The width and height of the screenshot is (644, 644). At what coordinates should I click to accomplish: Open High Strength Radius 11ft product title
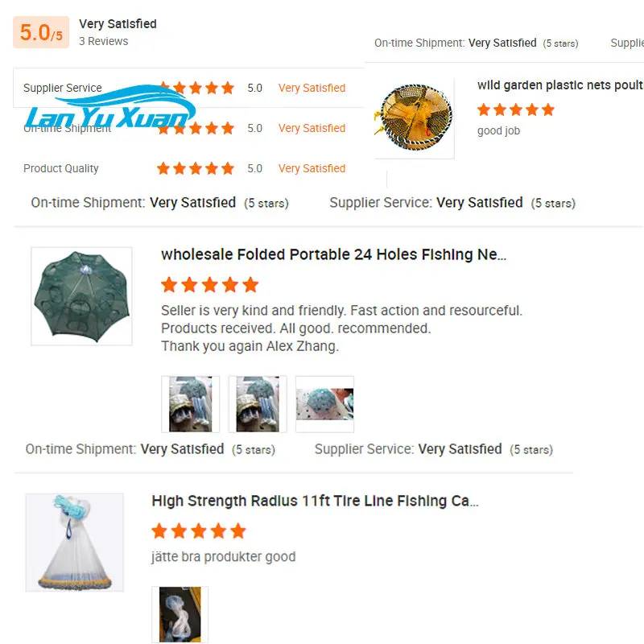pos(315,501)
